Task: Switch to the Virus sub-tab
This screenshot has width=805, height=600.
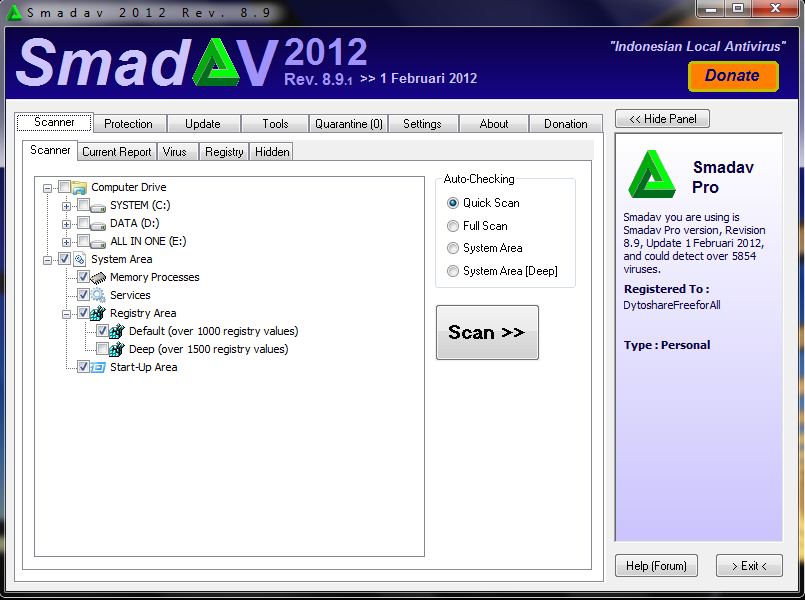Action: pos(177,152)
